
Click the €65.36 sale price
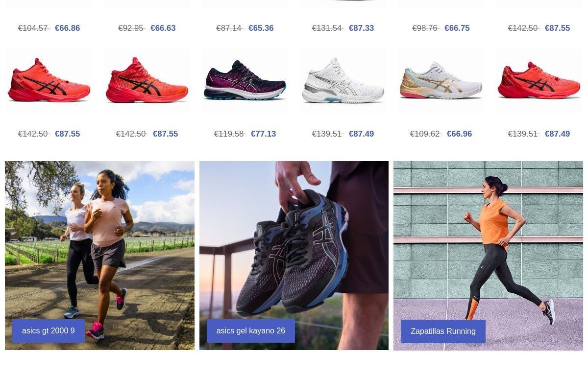coord(261,28)
